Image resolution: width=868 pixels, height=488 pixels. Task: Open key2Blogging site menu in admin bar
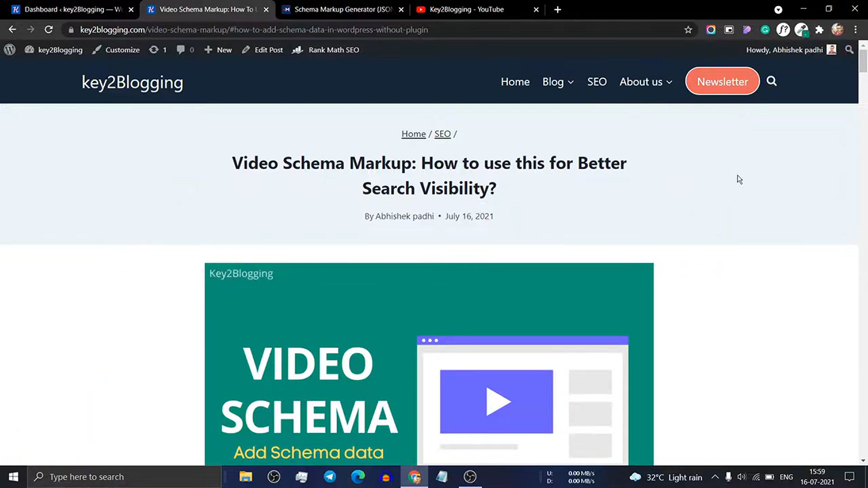click(54, 50)
